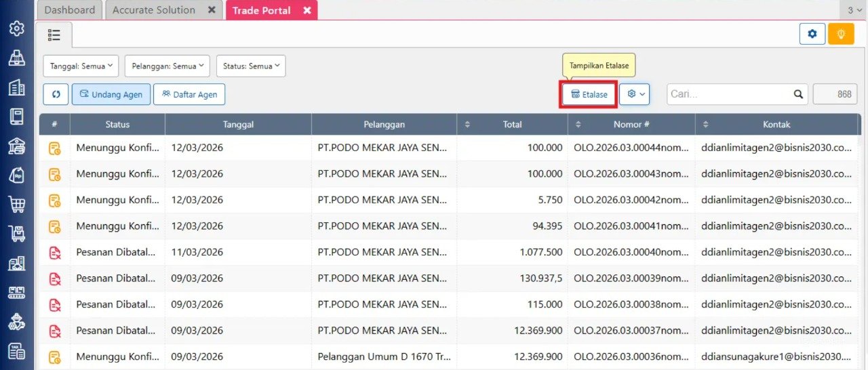Image resolution: width=868 pixels, height=370 pixels.
Task: Click the # column header
Action: coord(55,125)
